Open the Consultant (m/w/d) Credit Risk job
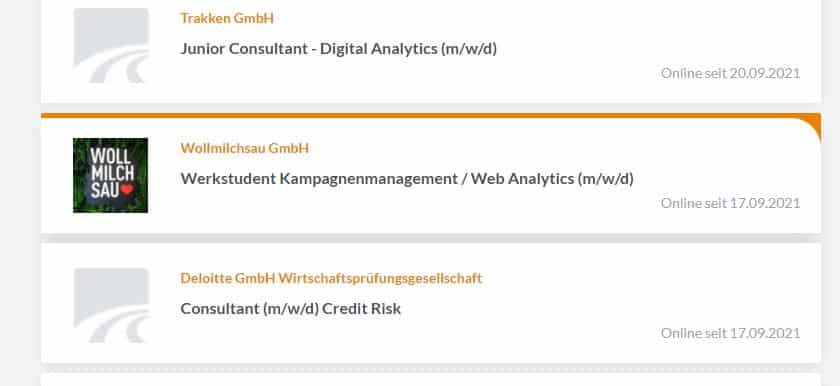Image resolution: width=840 pixels, height=386 pixels. pyautogui.click(x=291, y=309)
